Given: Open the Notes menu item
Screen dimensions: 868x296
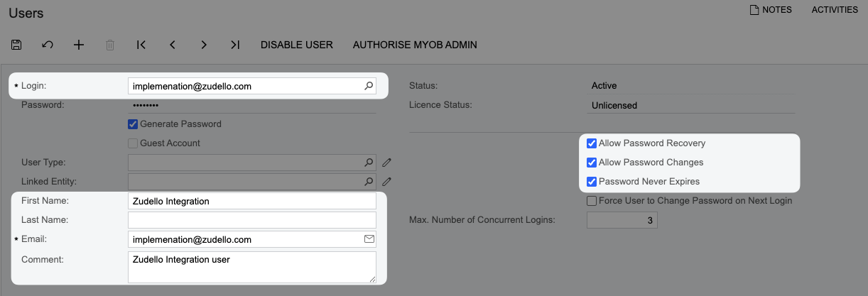Looking at the screenshot, I should 771,10.
